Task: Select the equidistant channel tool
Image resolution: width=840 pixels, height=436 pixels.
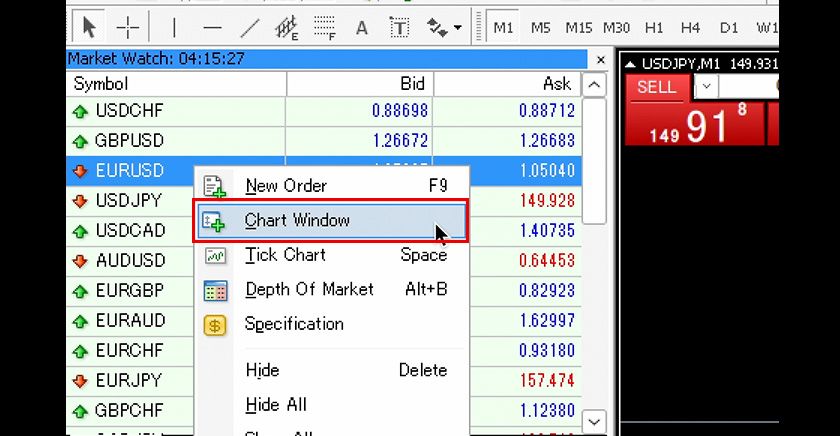Action: point(287,27)
